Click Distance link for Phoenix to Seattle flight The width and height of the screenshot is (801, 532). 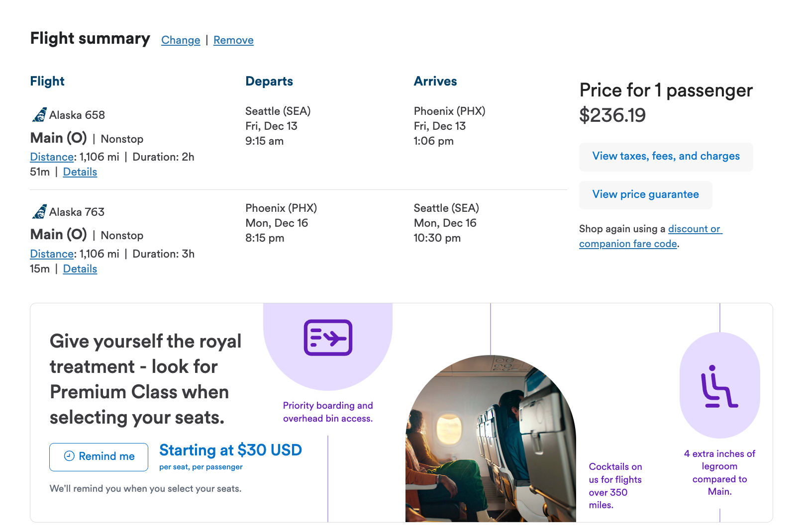pos(52,254)
